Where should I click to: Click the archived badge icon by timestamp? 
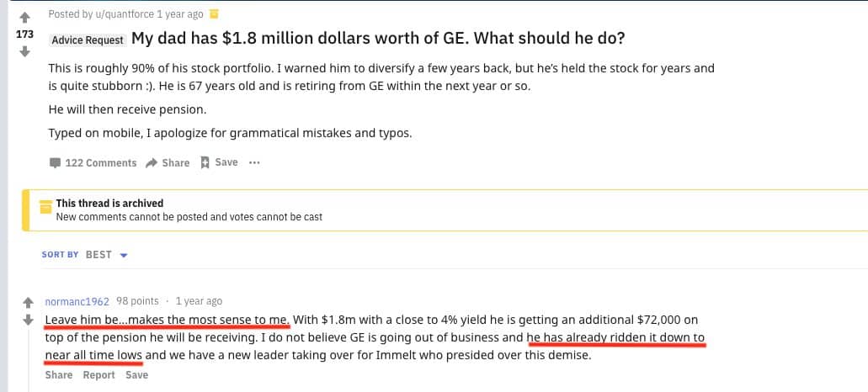click(214, 14)
